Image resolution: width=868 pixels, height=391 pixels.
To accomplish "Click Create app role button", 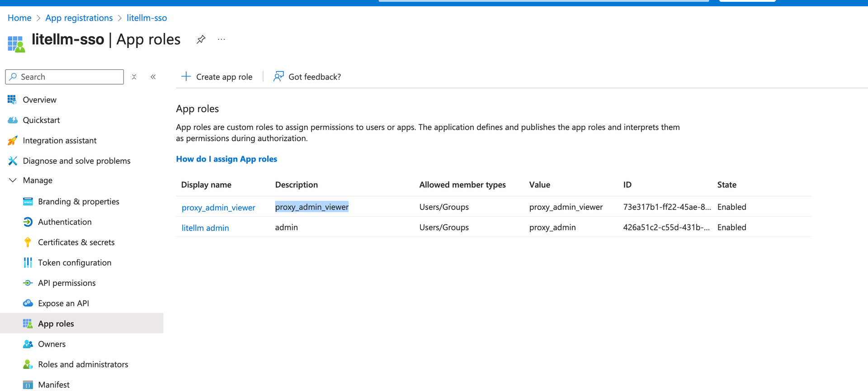I will click(x=217, y=76).
